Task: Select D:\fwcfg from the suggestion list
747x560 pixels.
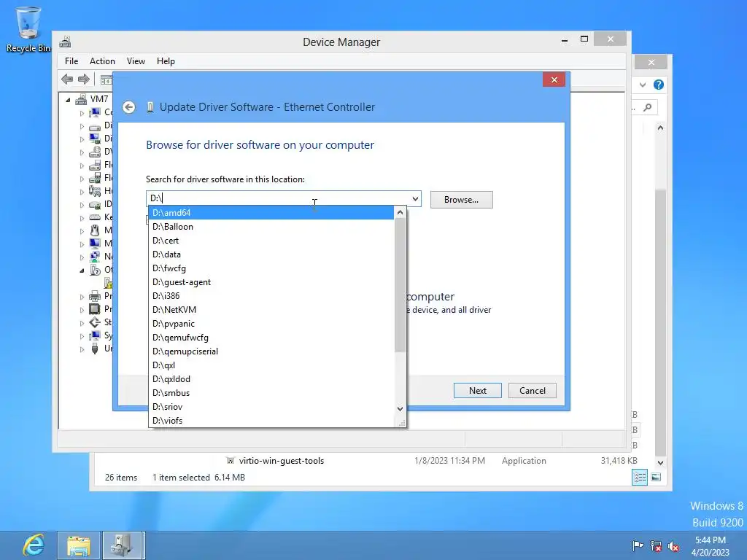Action: pos(271,268)
